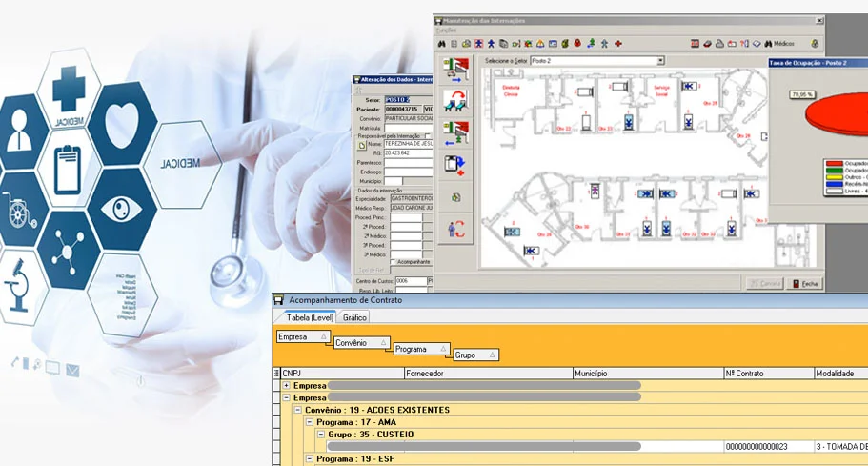Viewport: 868px width, 466px height.
Task: Click the green figure with blue arrows icon
Action: click(592, 43)
